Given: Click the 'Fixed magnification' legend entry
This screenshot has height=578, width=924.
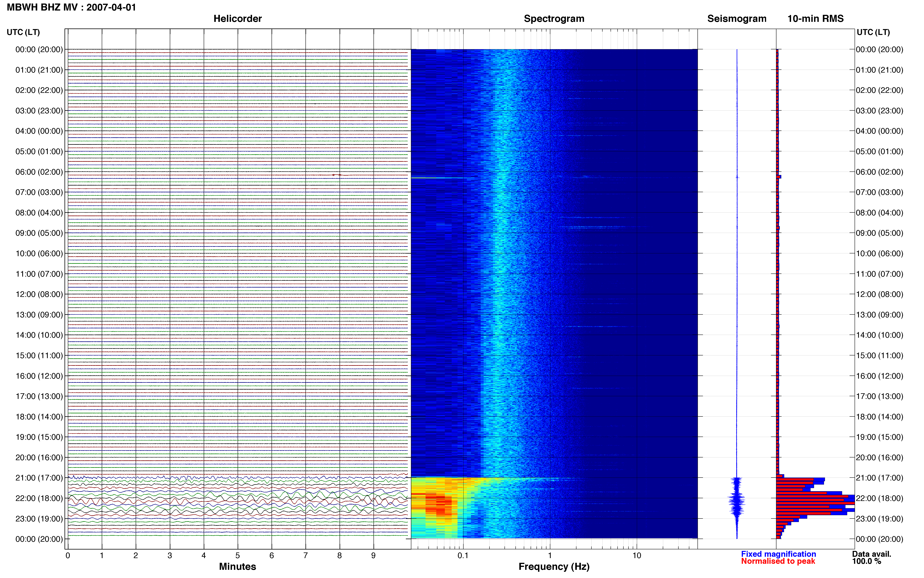Looking at the screenshot, I should click(x=778, y=554).
